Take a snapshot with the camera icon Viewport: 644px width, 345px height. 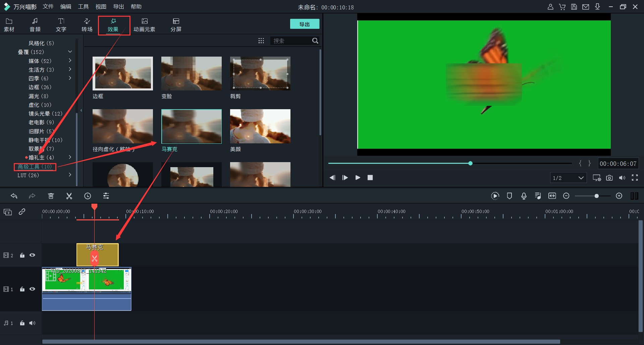tap(609, 178)
